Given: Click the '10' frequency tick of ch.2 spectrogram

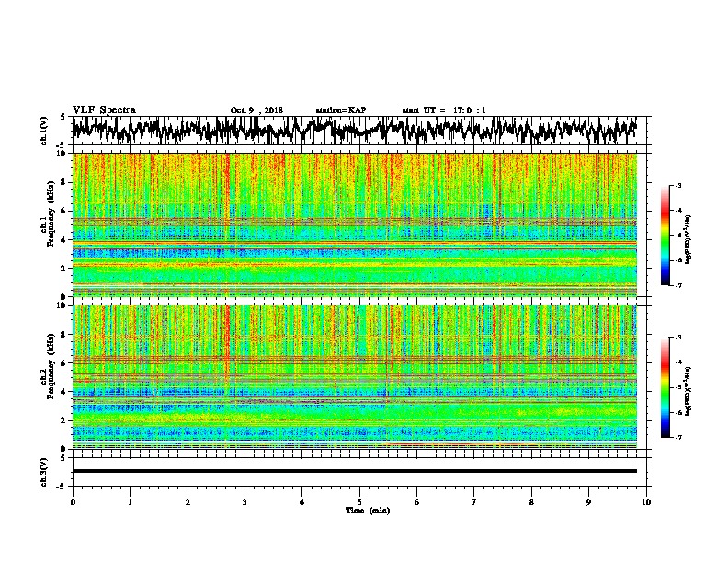Looking at the screenshot, I should point(63,305).
